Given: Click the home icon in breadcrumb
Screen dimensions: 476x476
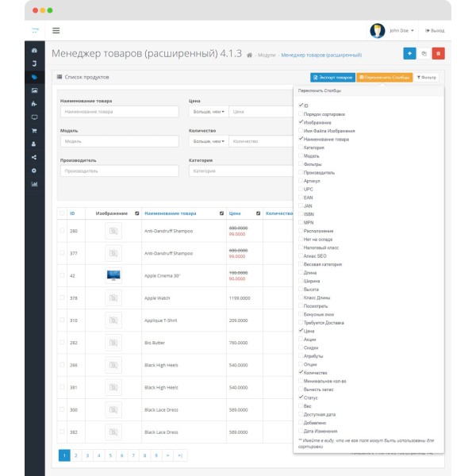Looking at the screenshot, I should (x=249, y=55).
